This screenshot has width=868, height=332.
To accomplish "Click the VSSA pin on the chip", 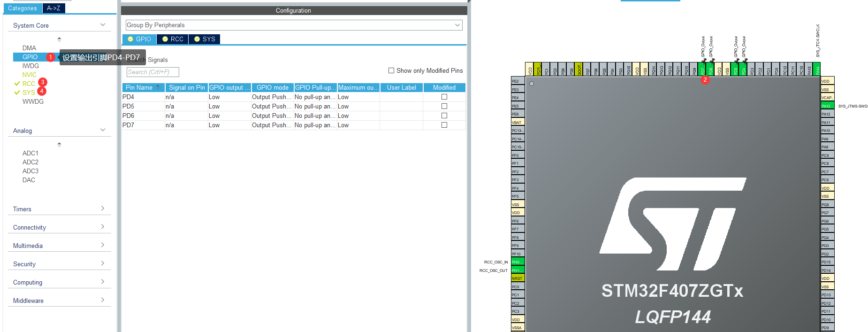I will (x=518, y=328).
